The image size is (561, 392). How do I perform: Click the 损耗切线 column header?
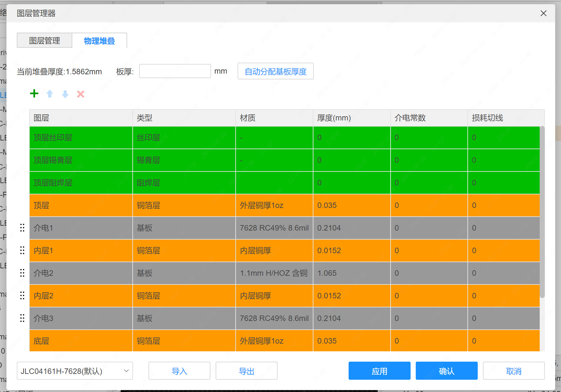tap(506, 118)
